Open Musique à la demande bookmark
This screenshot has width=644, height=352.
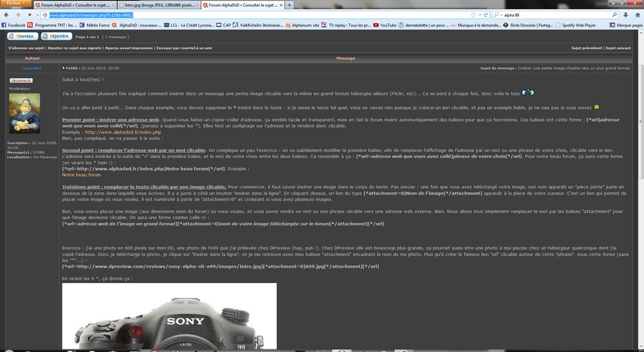point(476,25)
